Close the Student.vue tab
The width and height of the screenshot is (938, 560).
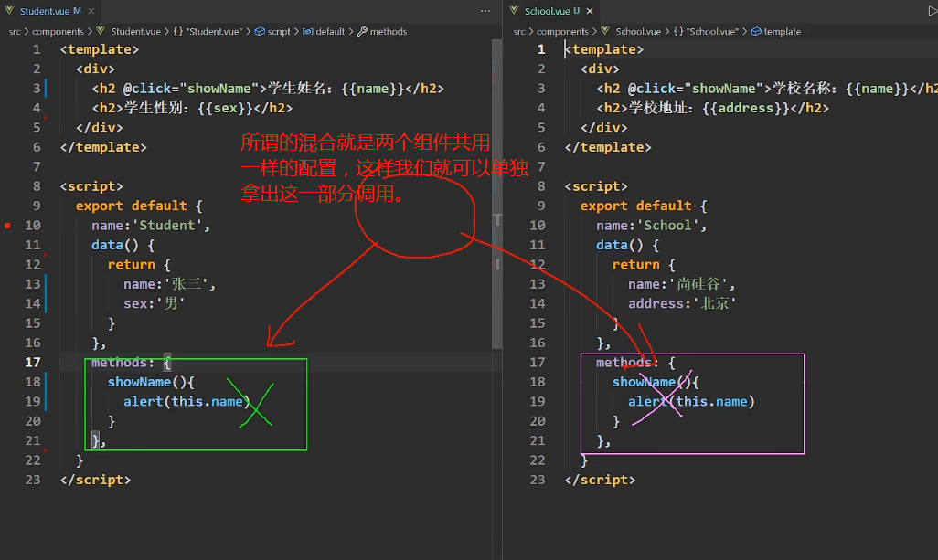coord(91,11)
